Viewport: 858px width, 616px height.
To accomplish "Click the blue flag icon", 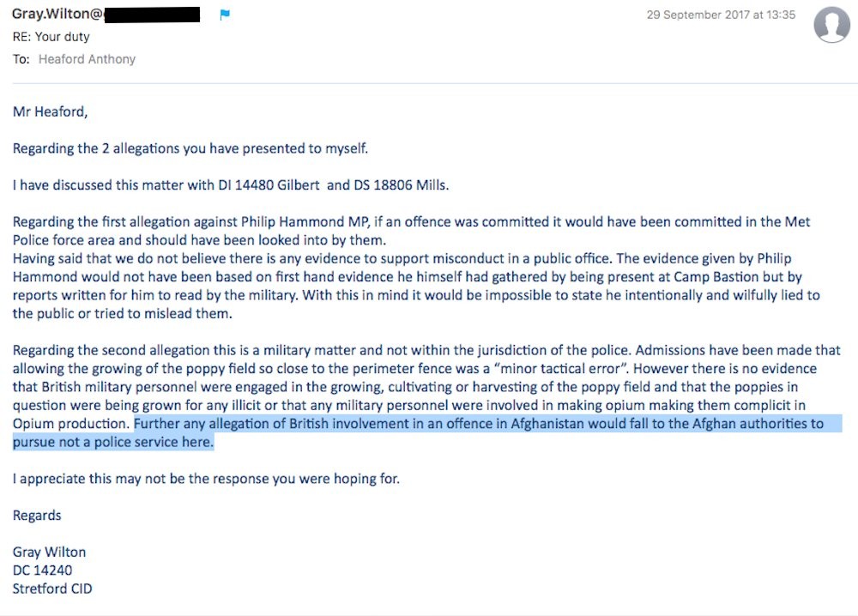I will [226, 15].
